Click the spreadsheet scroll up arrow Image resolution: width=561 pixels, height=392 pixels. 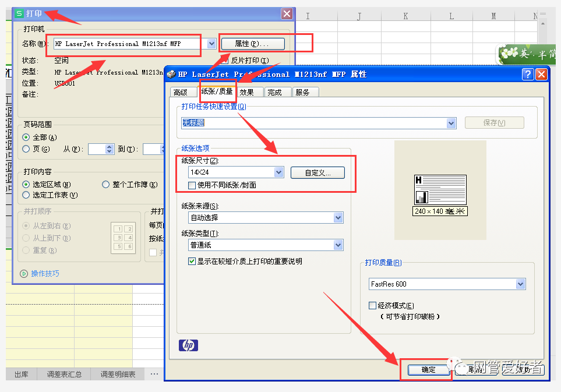point(543,24)
